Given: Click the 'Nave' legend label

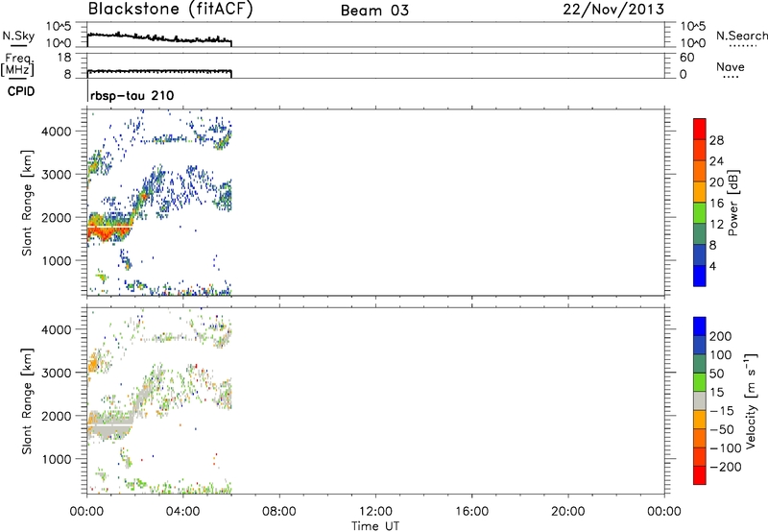Looking at the screenshot, I should pos(731,67).
